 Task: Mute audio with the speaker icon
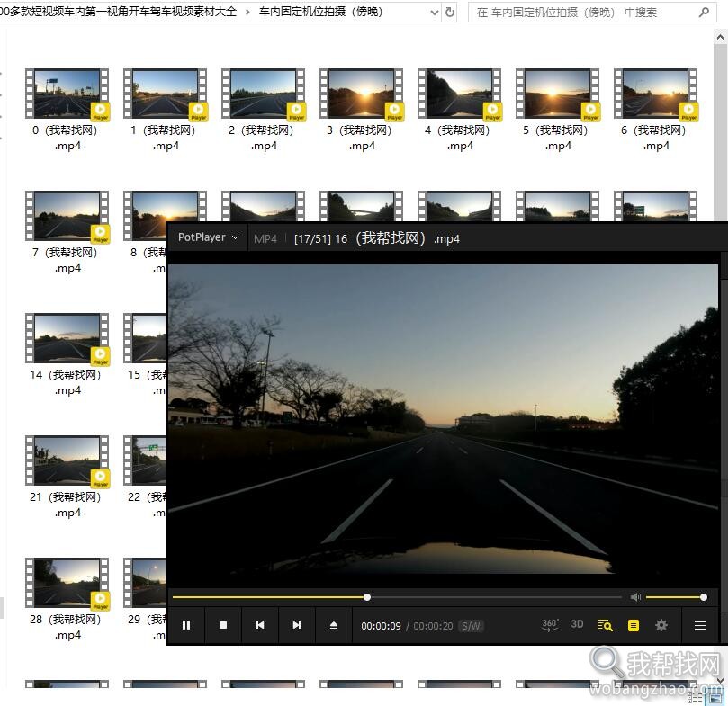click(635, 597)
